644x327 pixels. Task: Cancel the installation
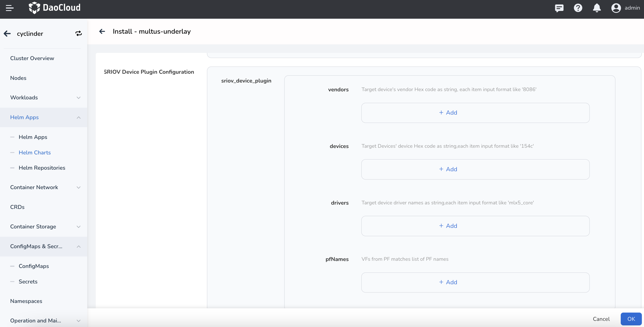click(x=601, y=319)
